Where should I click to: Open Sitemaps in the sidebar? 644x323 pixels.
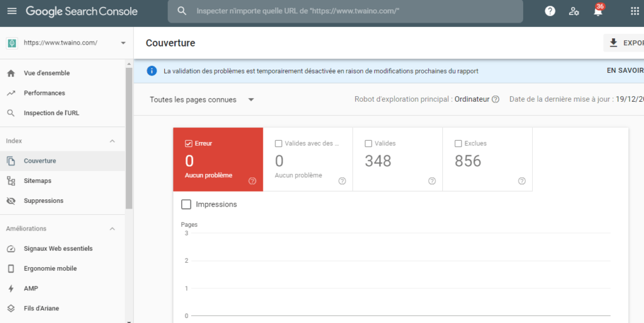[38, 181]
